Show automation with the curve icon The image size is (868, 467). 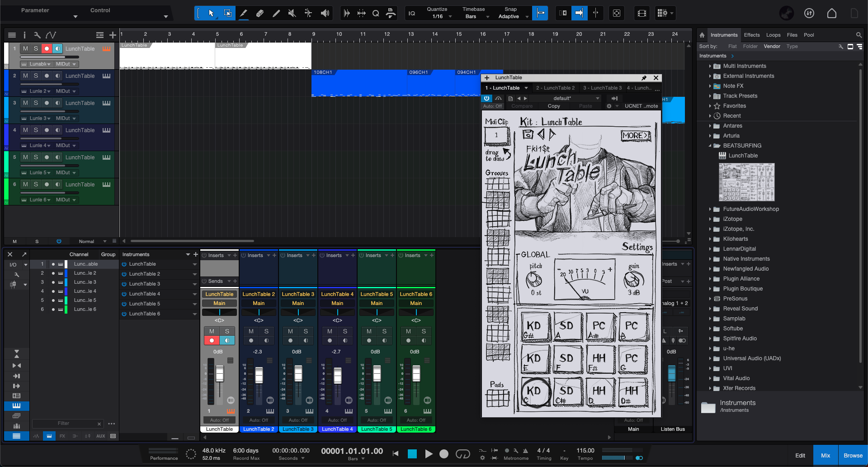click(x=51, y=35)
